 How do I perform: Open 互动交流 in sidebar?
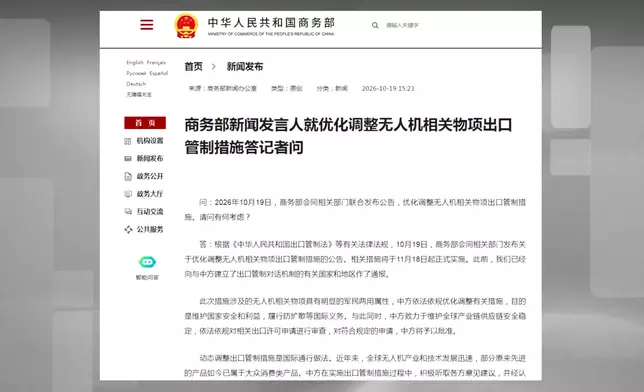tap(150, 212)
